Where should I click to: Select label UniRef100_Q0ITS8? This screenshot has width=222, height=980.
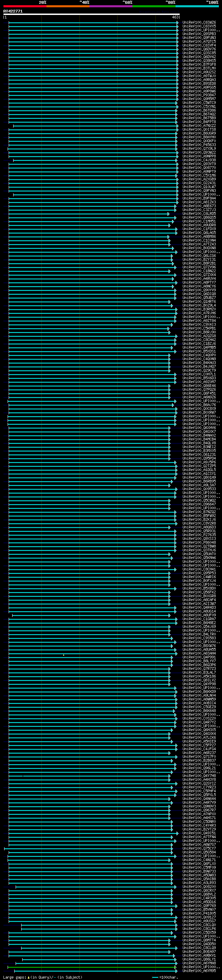click(x=199, y=129)
